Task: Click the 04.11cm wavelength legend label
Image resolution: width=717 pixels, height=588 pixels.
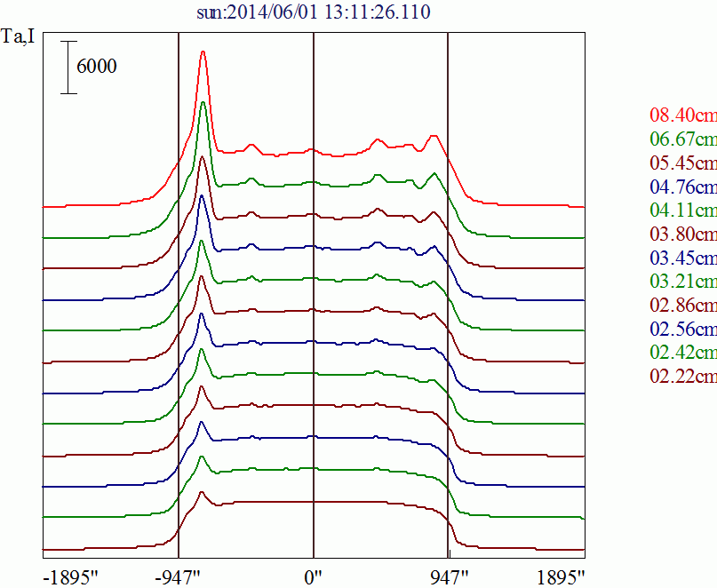Action: point(683,211)
